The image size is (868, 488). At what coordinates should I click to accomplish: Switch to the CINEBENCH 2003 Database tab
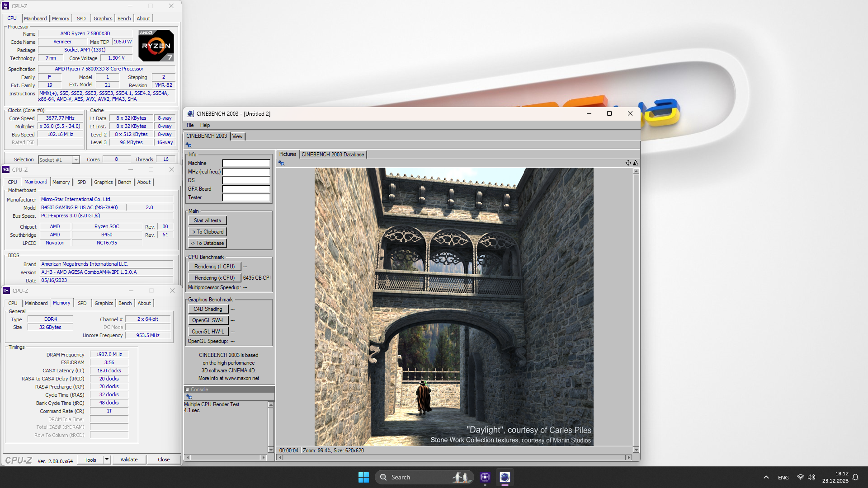point(333,155)
